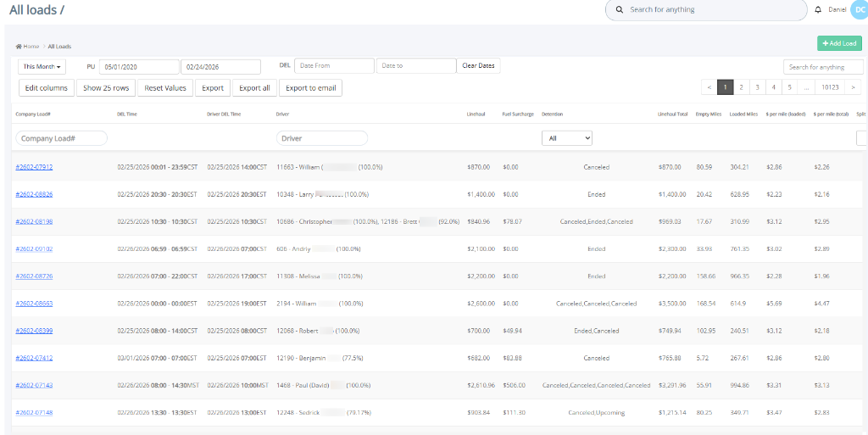Select page 5 in pagination
Viewport: 868px width, 435px height.
pos(789,86)
